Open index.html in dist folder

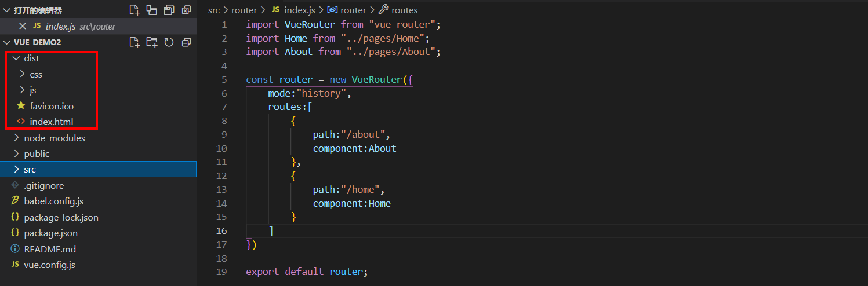pyautogui.click(x=51, y=122)
